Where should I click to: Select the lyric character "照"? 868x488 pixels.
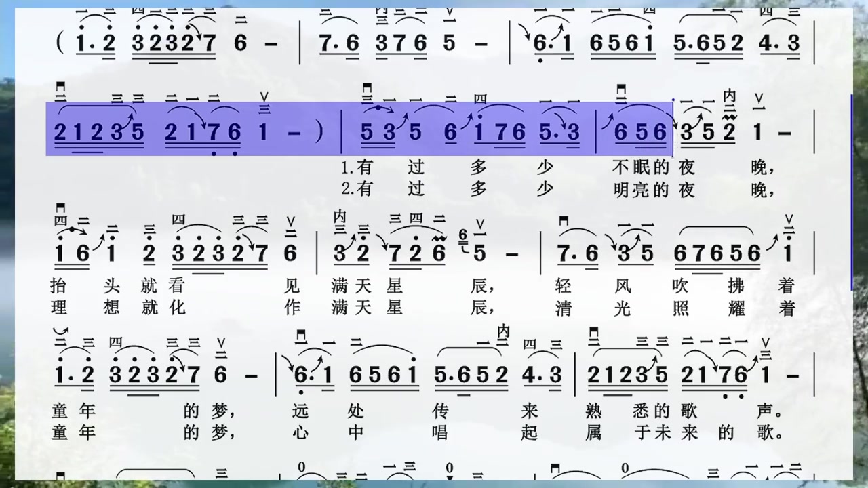[680, 308]
